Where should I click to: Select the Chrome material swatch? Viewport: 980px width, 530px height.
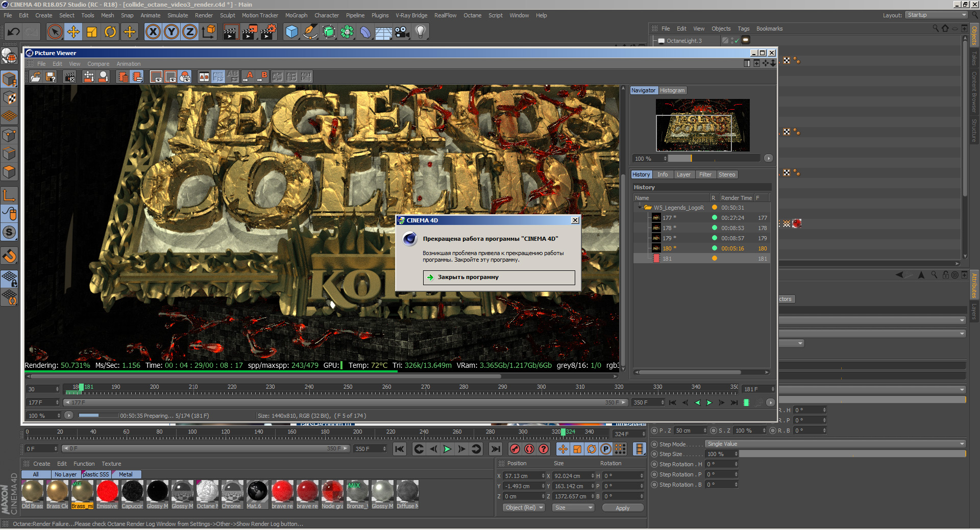coord(232,494)
